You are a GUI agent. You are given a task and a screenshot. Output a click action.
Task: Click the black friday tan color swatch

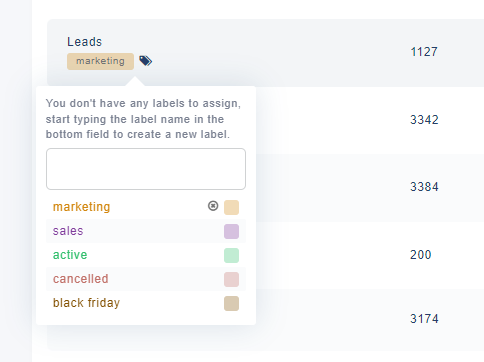pos(231,303)
